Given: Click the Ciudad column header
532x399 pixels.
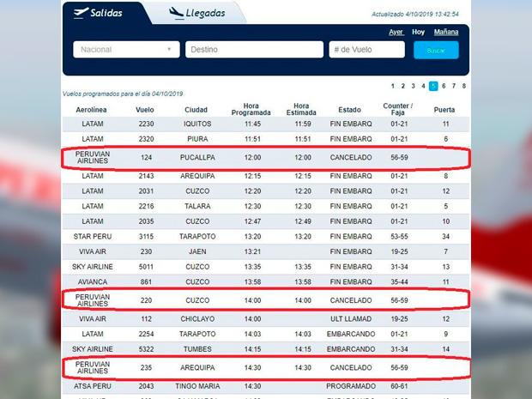Looking at the screenshot, I should [x=196, y=110].
